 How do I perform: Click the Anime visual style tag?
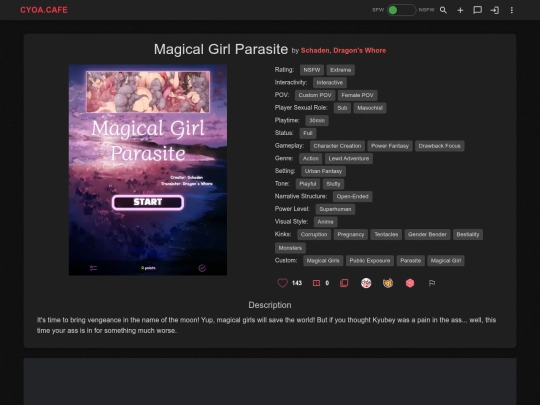(x=325, y=222)
